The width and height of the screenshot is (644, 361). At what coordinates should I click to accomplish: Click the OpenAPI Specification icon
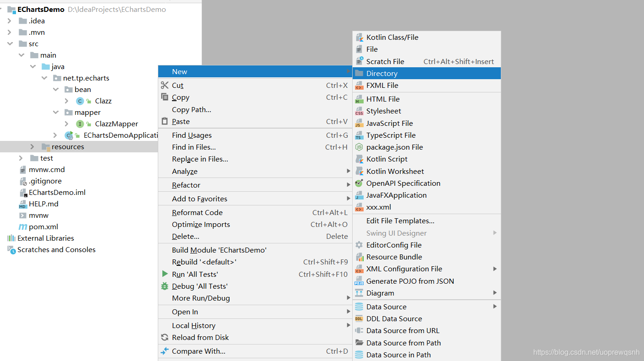point(359,183)
